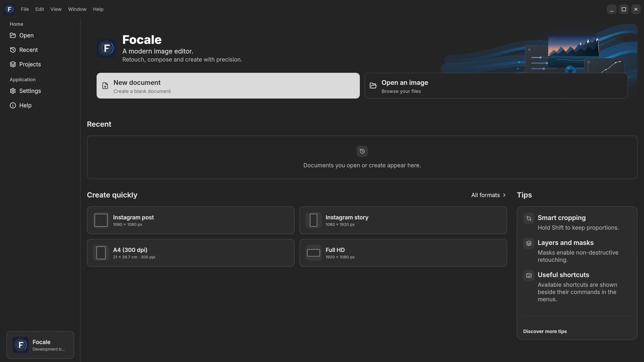Open the Edit menu
This screenshot has width=644, height=362.
39,9
